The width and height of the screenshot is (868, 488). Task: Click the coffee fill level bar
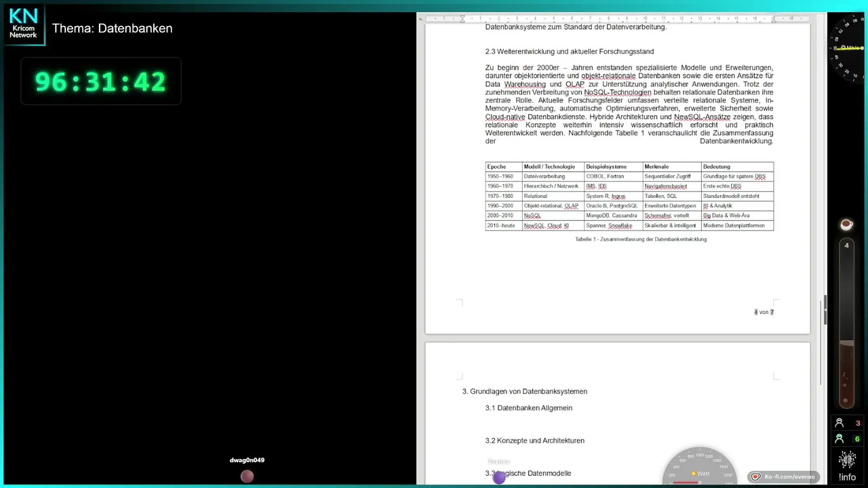[846, 323]
